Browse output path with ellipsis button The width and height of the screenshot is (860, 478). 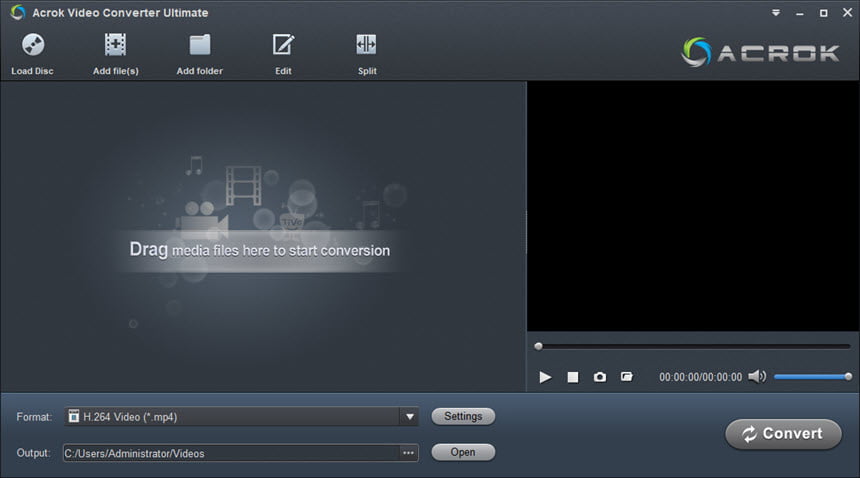[x=409, y=453]
